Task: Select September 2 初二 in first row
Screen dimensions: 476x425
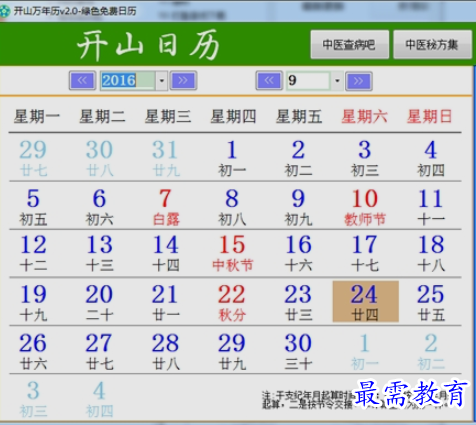Action: click(299, 158)
